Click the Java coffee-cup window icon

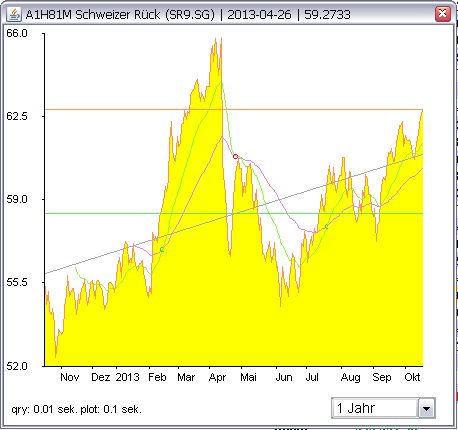[14, 14]
